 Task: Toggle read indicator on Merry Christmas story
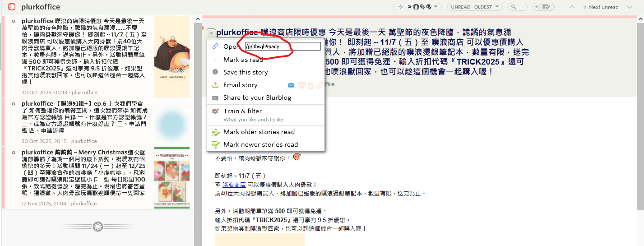14,152
